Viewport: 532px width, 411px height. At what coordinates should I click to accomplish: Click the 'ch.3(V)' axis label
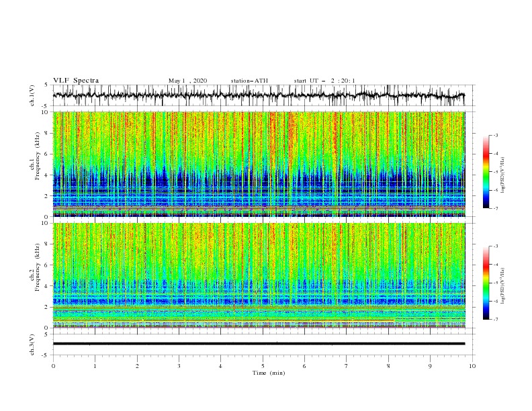[32, 345]
